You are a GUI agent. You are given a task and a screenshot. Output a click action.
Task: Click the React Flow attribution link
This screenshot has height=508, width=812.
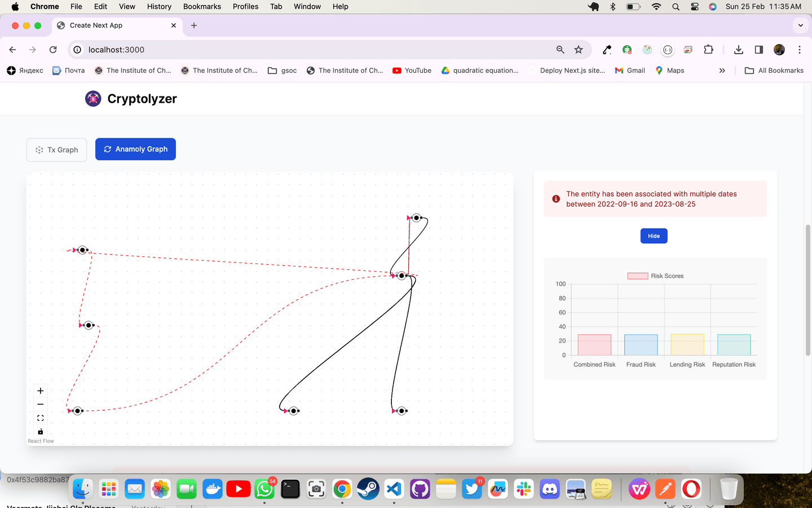pyautogui.click(x=41, y=441)
